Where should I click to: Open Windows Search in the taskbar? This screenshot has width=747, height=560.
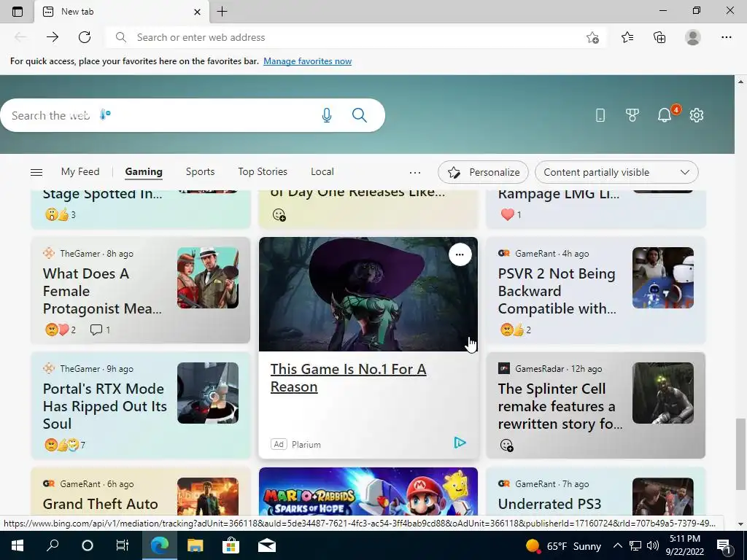click(x=53, y=545)
